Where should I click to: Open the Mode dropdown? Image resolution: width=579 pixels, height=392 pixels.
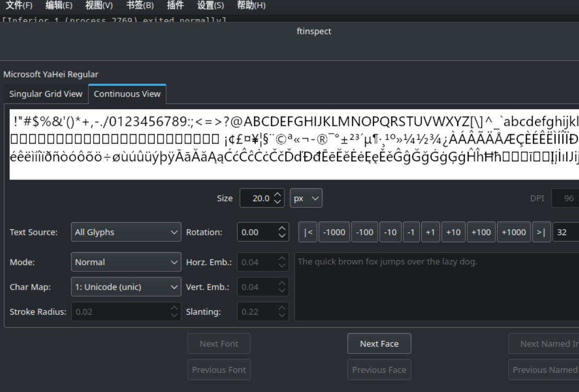(x=126, y=262)
